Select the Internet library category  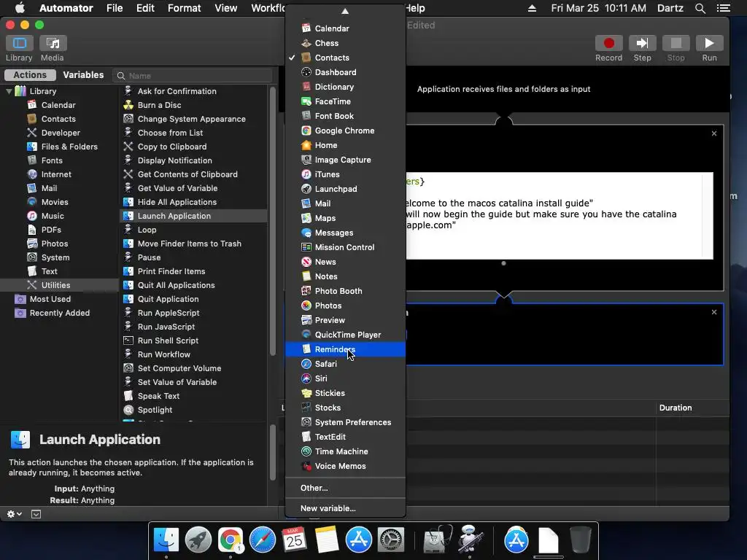(56, 174)
